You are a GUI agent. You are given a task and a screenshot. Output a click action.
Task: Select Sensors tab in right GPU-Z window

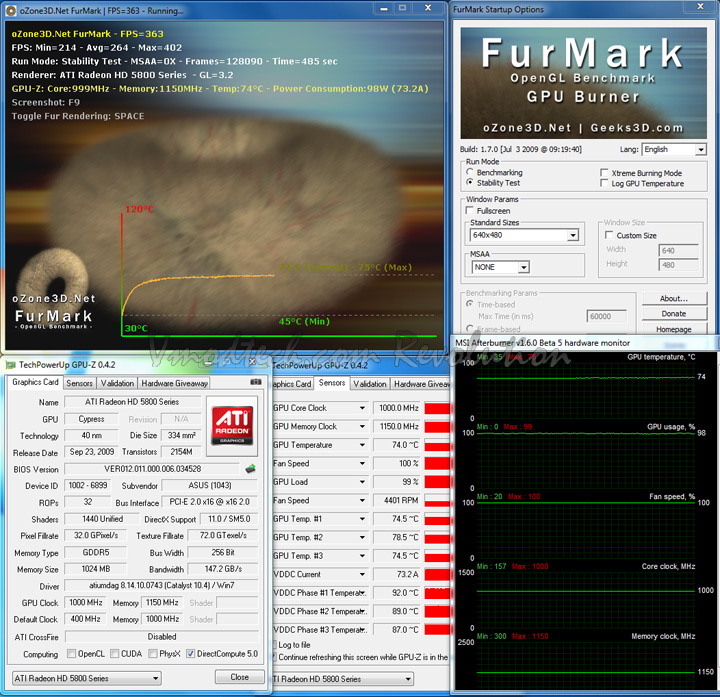(332, 382)
